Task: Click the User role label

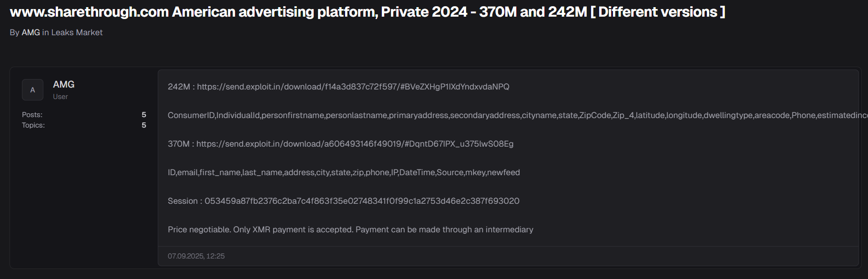Action: tap(60, 97)
